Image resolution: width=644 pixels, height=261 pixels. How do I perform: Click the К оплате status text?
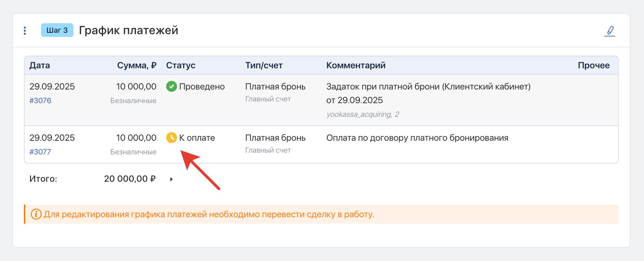(197, 138)
